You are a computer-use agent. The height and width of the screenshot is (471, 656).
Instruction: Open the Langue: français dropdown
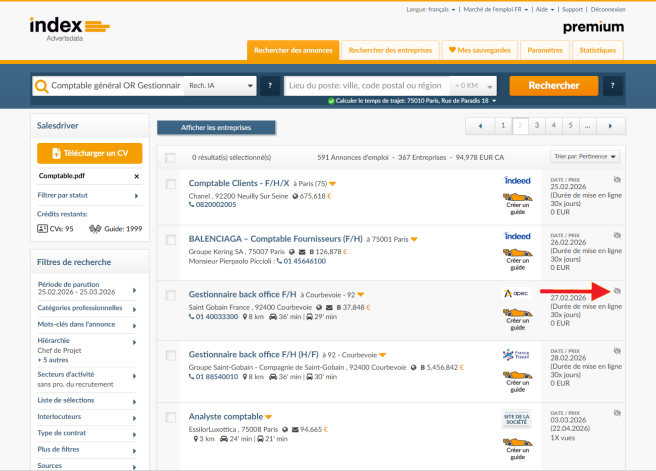[x=430, y=9]
